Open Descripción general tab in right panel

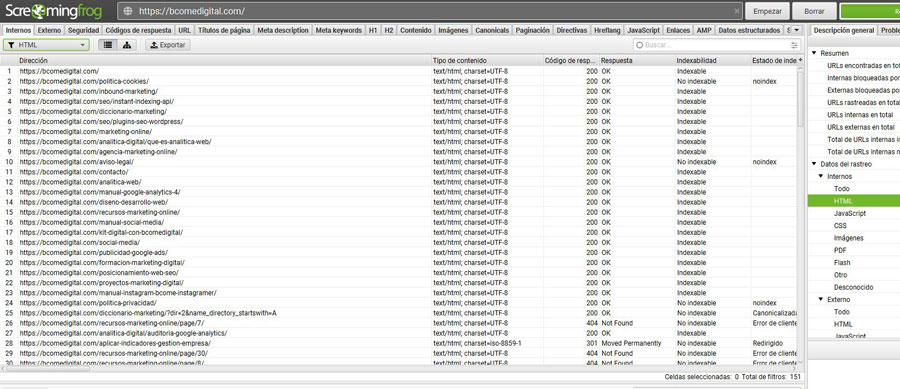tap(844, 30)
